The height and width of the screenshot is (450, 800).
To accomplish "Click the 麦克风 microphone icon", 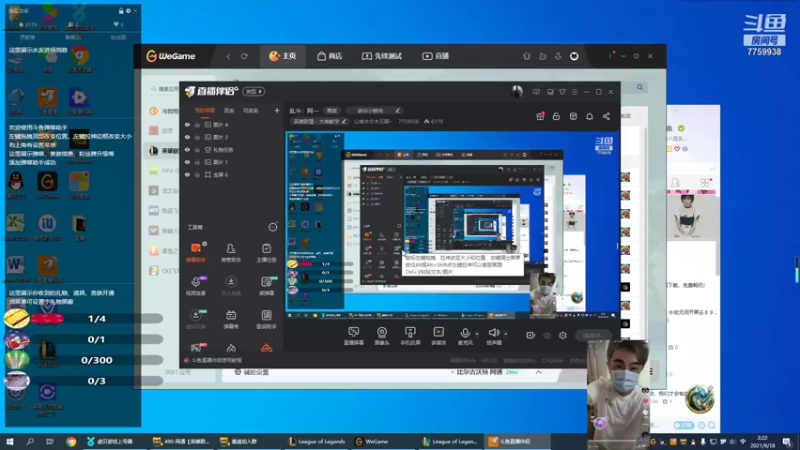I will tap(464, 334).
